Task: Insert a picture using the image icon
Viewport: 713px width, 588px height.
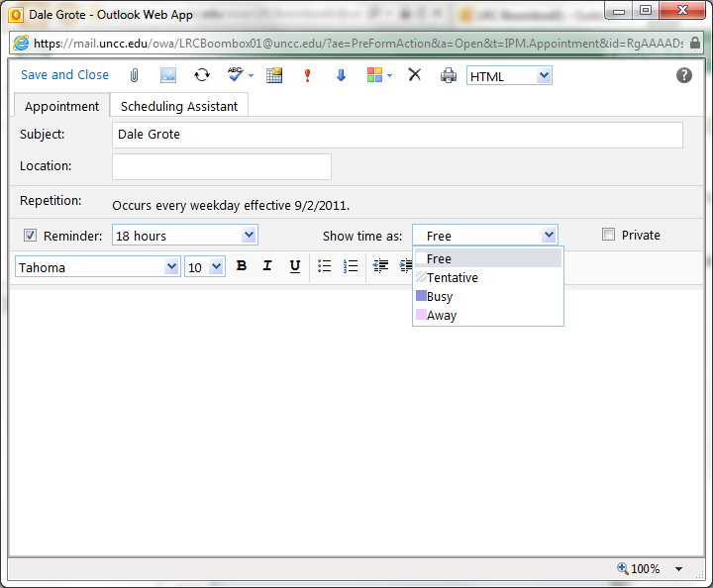Action: point(167,75)
